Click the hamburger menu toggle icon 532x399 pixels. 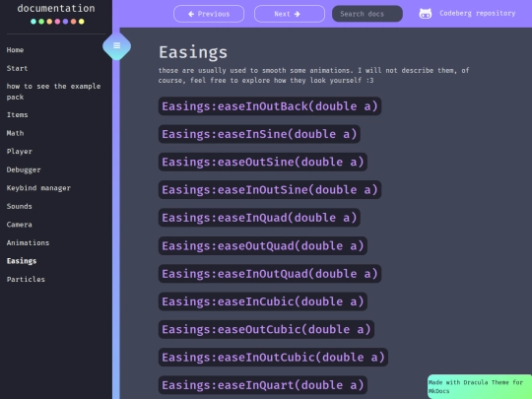click(116, 45)
